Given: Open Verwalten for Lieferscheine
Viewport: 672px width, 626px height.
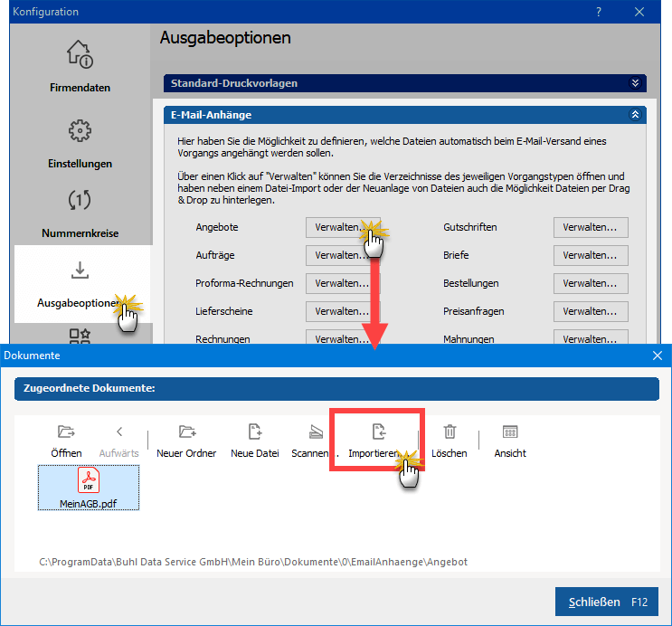Looking at the screenshot, I should pos(342,311).
